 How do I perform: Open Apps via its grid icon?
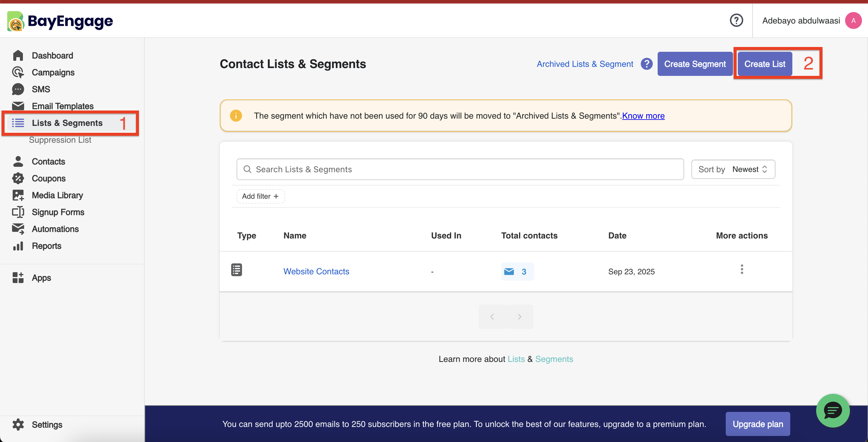pyautogui.click(x=18, y=278)
